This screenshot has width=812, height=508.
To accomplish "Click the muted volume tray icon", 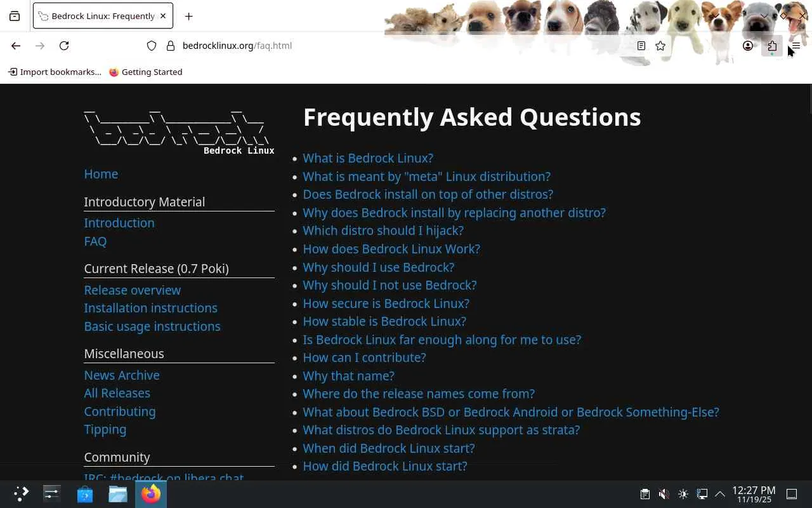I will (x=664, y=494).
